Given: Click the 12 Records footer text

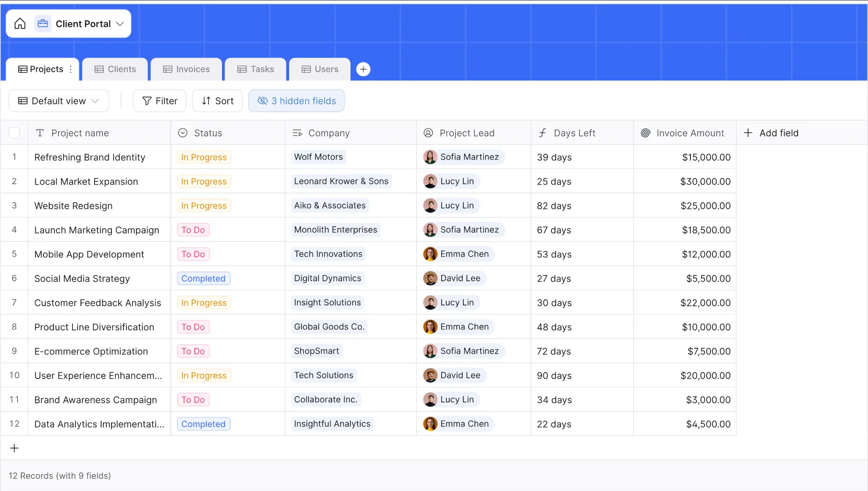Looking at the screenshot, I should (60, 476).
